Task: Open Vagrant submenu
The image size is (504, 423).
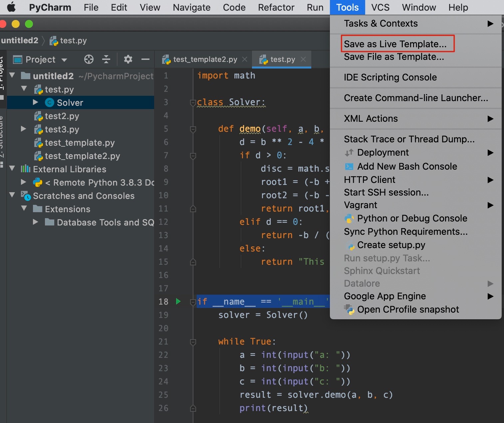Action: coord(416,205)
